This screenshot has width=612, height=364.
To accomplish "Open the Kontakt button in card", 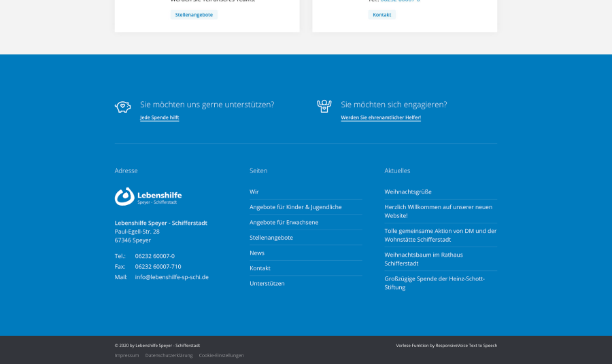I will [381, 15].
